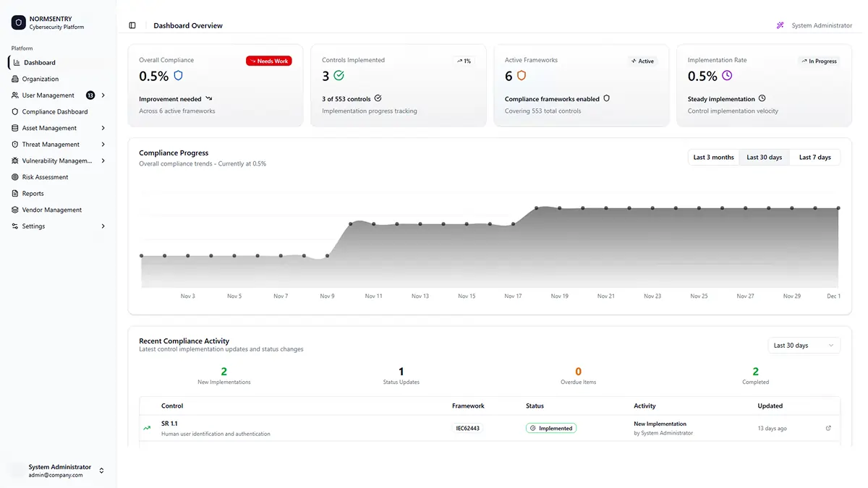
Task: Click the System Administrator label in top header
Action: pos(822,25)
